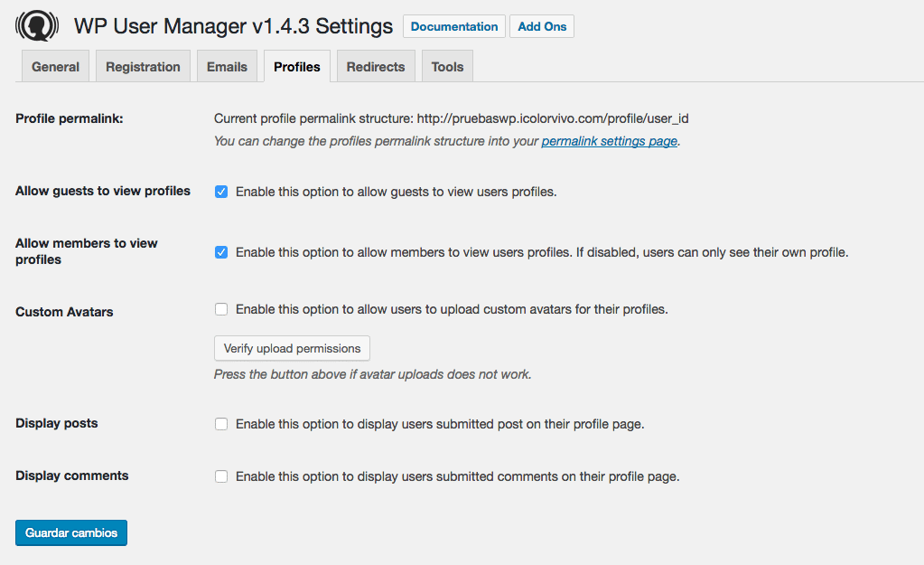
Task: Click the 'Current profile permalink structure' URL text
Action: pos(552,118)
